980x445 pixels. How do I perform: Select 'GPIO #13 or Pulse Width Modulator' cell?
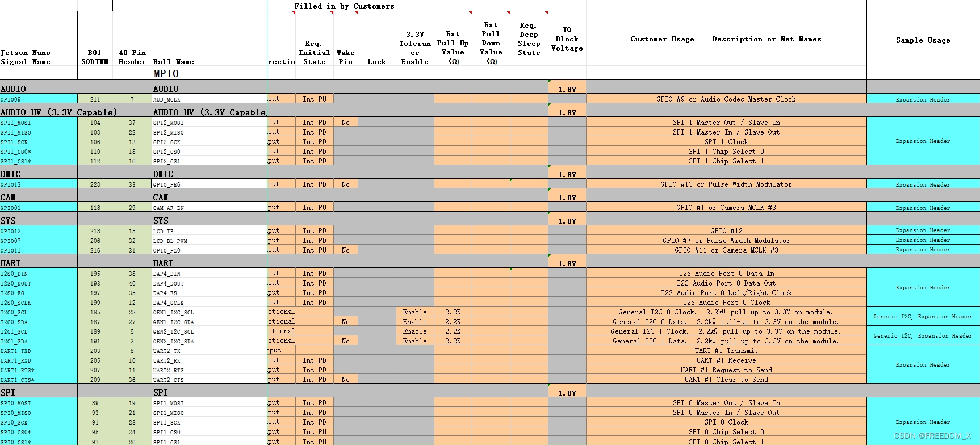tap(726, 184)
